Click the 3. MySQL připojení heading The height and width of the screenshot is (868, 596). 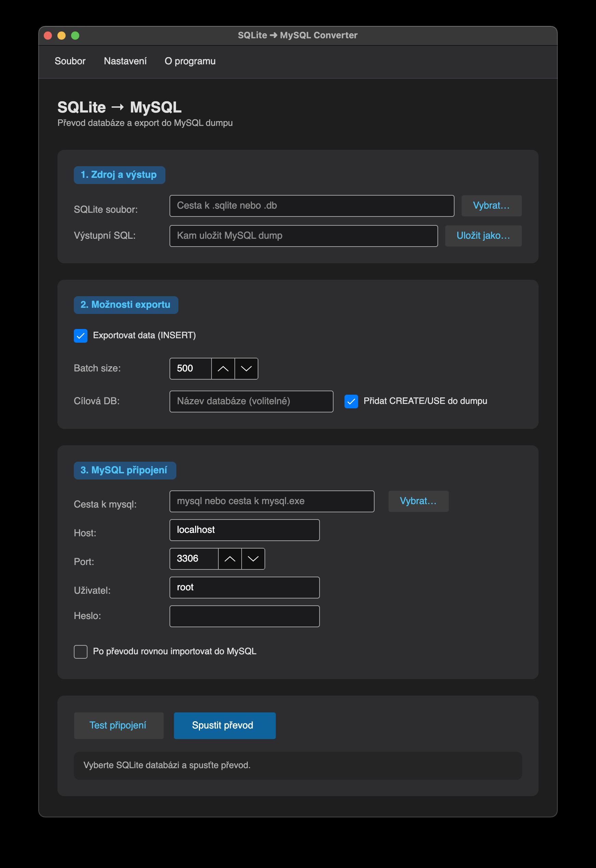pyautogui.click(x=125, y=471)
